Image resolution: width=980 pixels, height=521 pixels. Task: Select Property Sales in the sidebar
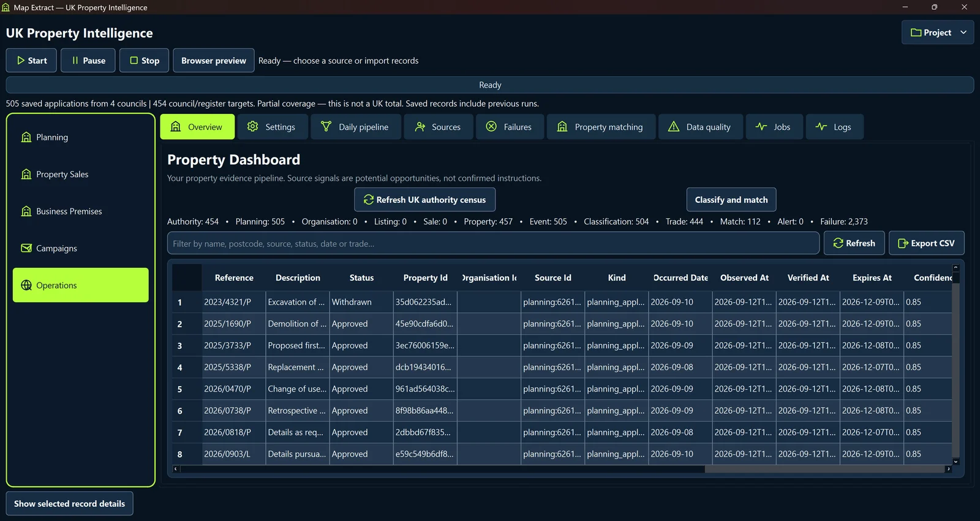81,174
